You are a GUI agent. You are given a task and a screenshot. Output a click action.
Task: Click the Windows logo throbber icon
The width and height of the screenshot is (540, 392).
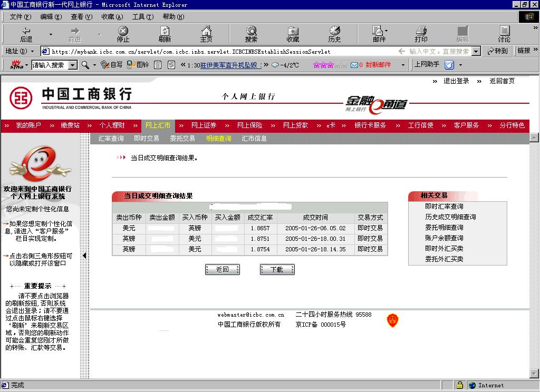[528, 16]
